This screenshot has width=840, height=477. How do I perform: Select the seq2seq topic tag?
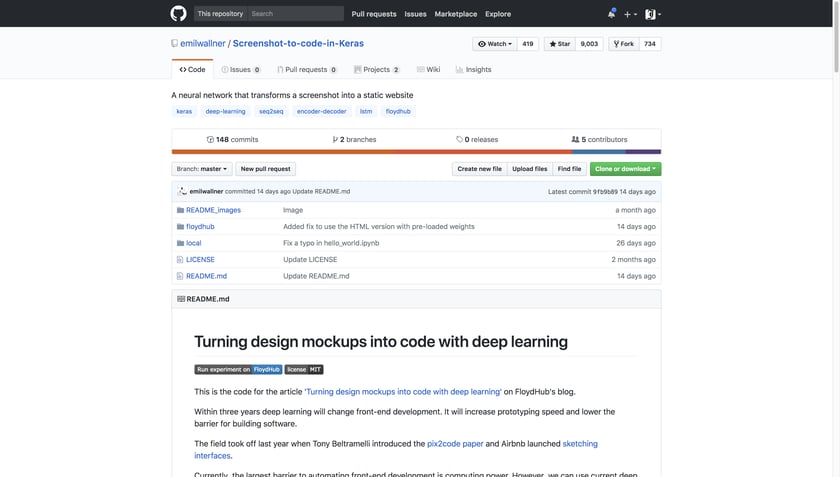click(x=271, y=111)
